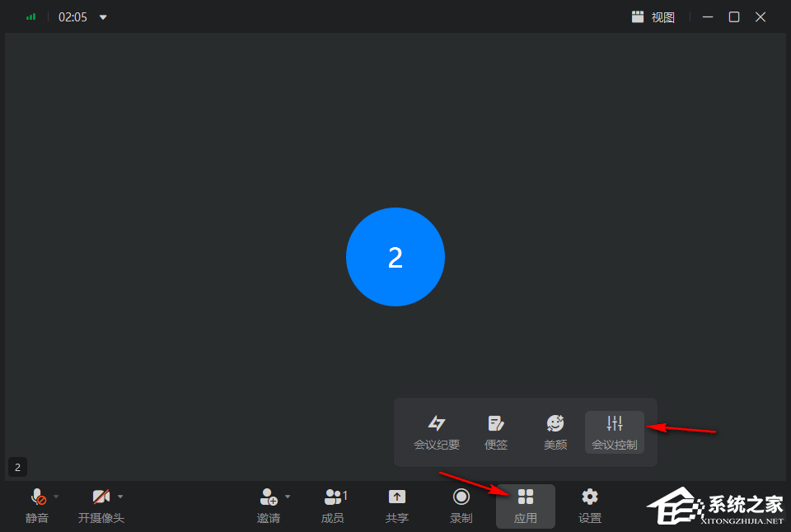Check network signal strength indicator

pyautogui.click(x=30, y=17)
